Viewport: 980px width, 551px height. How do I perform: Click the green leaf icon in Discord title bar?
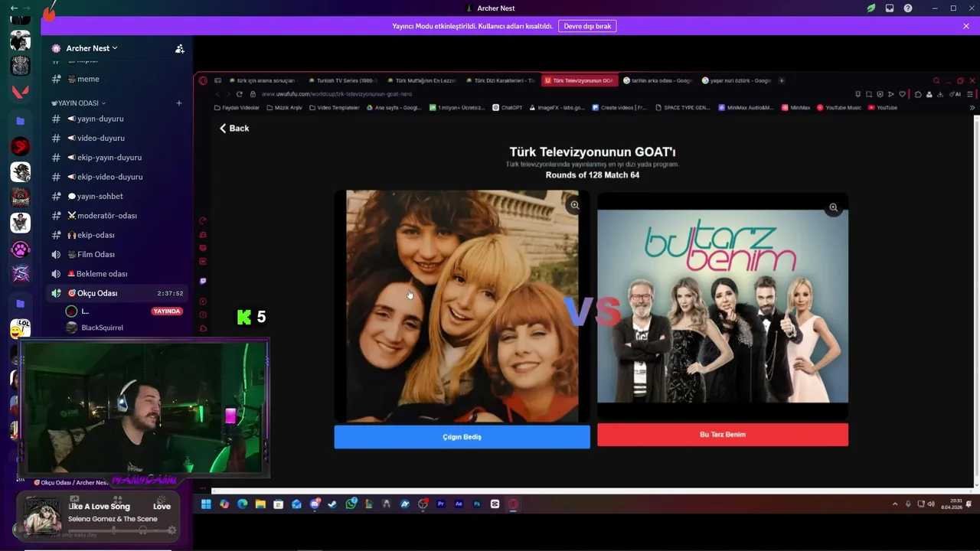[871, 8]
